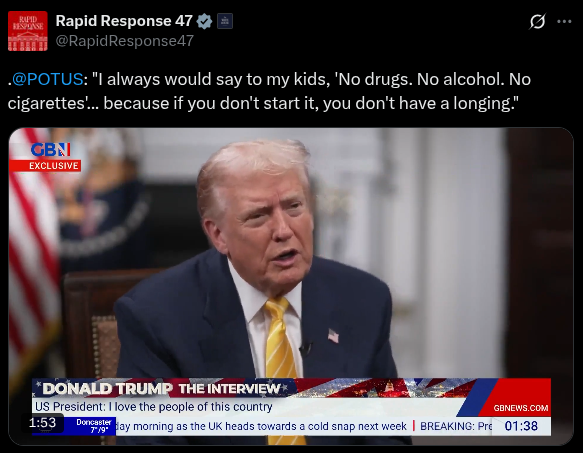Play the GB News interview video
Image resolution: width=583 pixels, height=453 pixels.
pyautogui.click(x=291, y=286)
